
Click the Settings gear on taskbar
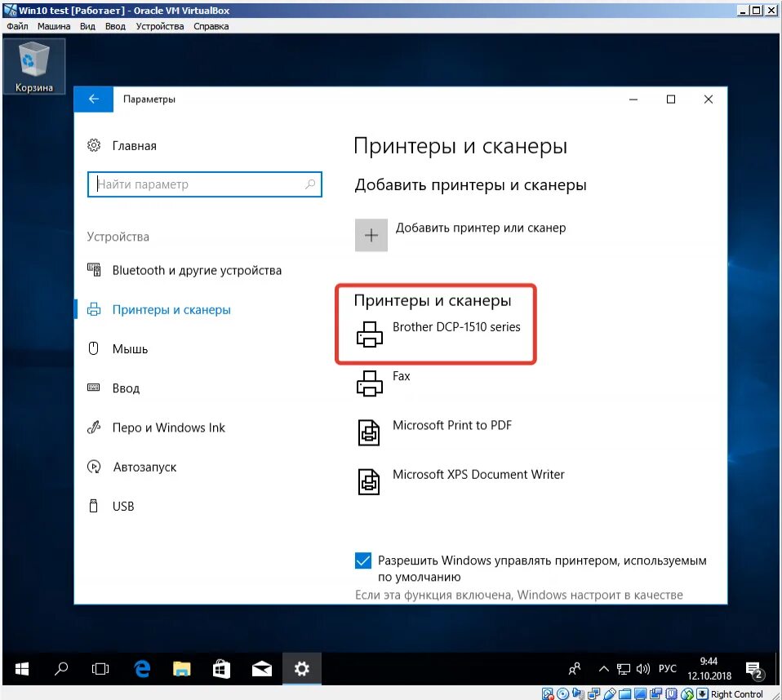pos(302,669)
